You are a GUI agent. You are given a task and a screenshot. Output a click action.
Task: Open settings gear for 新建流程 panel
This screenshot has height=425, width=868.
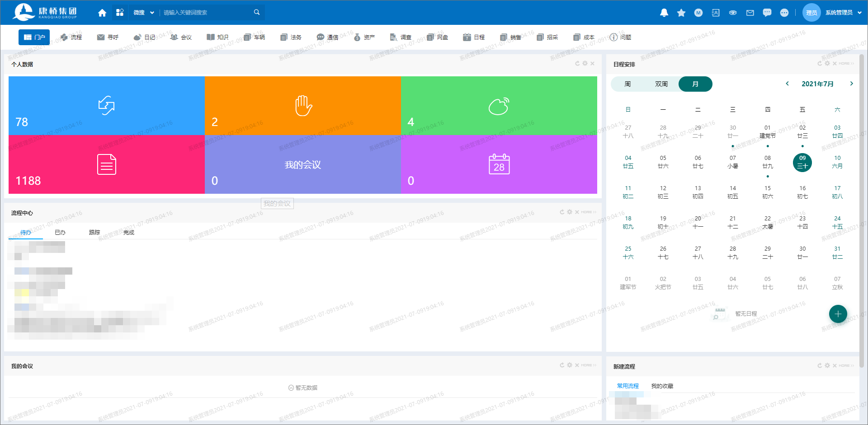pos(827,365)
